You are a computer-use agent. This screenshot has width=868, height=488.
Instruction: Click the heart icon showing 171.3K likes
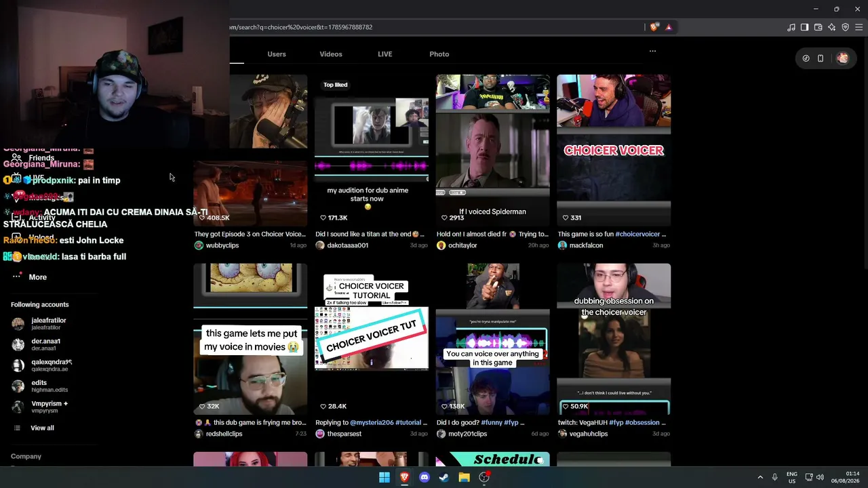point(323,218)
